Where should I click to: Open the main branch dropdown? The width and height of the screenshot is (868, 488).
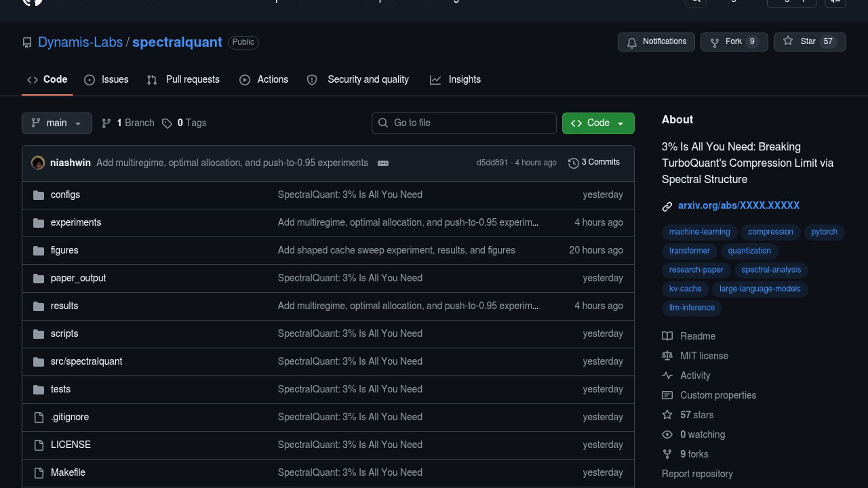pos(57,123)
